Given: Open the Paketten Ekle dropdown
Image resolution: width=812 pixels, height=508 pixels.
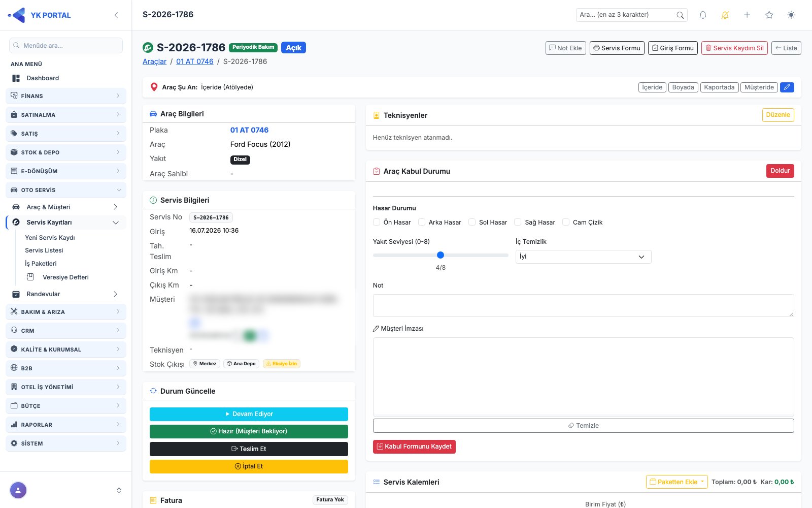Looking at the screenshot, I should 676,482.
